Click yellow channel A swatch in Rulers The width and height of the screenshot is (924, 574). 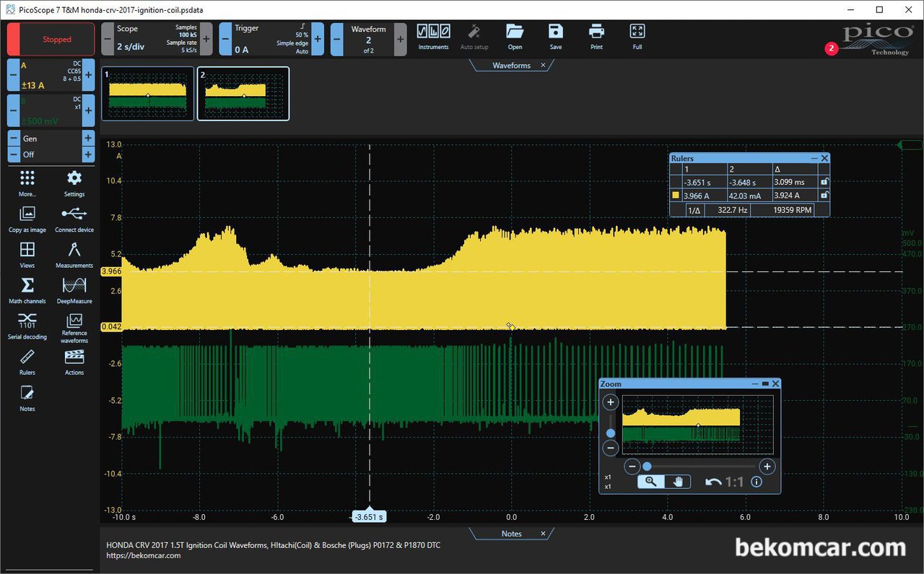[x=676, y=195]
